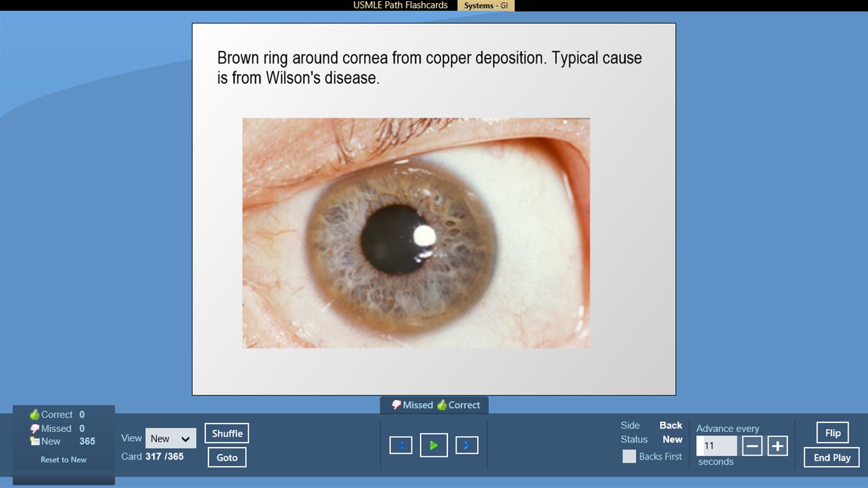Click the thumbs-down Missed icon in stats panel

(35, 428)
